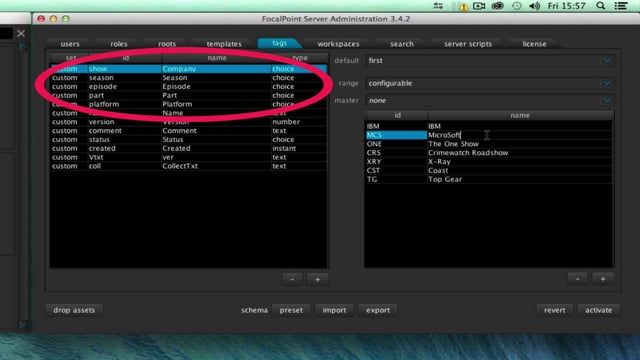Switch to the roles tab
Image resolution: width=640 pixels, height=360 pixels.
point(119,44)
